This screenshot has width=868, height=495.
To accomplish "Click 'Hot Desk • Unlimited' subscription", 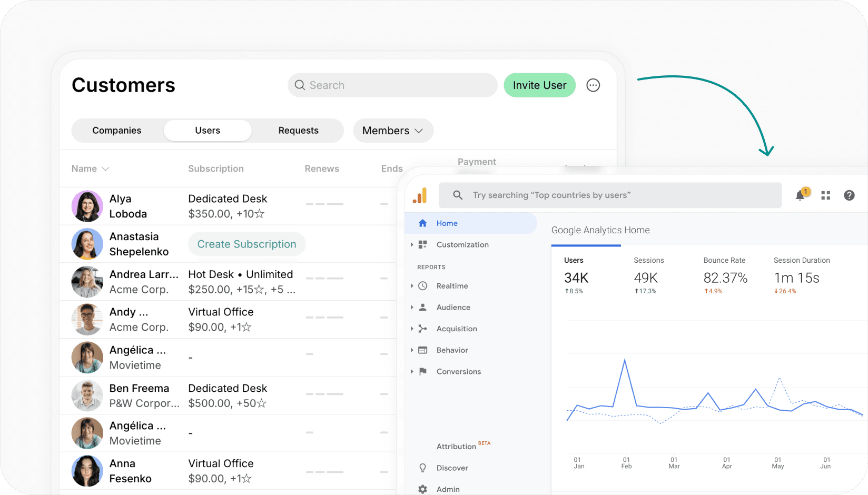I will pyautogui.click(x=241, y=274).
